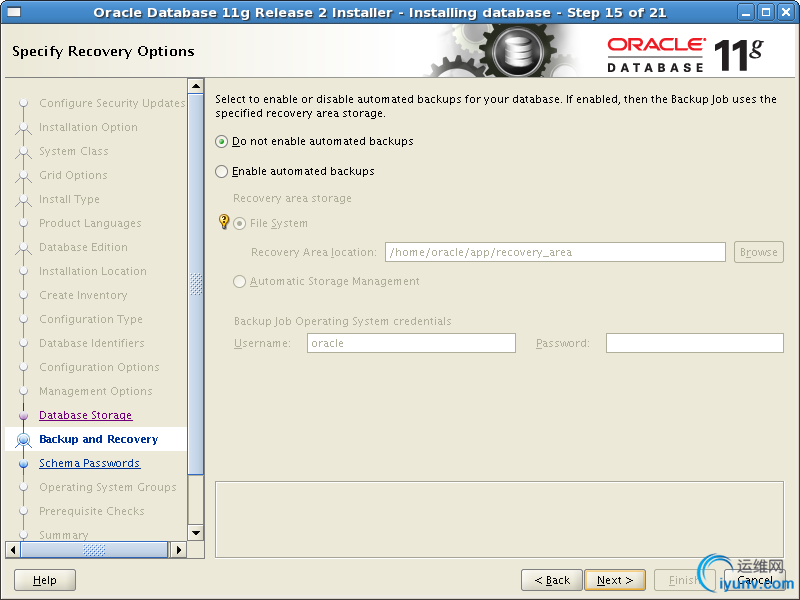
Task: Click the Installation Location step
Action: tap(93, 271)
